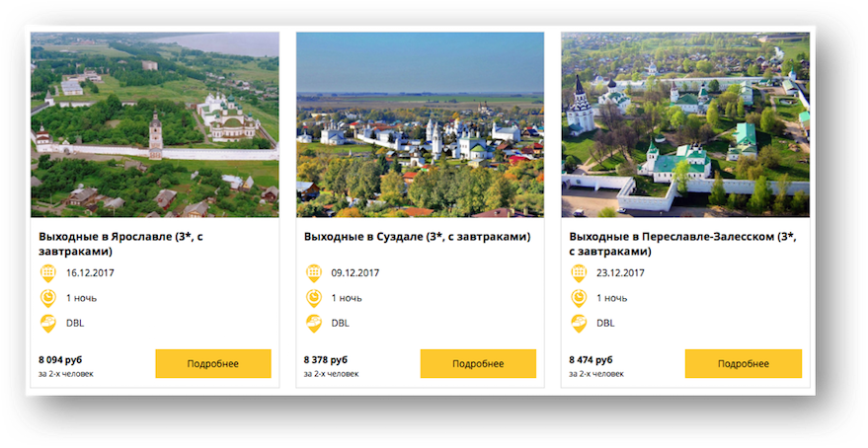Open Подробнее for the Yaroslavl tour
This screenshot has height=448, width=868.
tap(213, 364)
